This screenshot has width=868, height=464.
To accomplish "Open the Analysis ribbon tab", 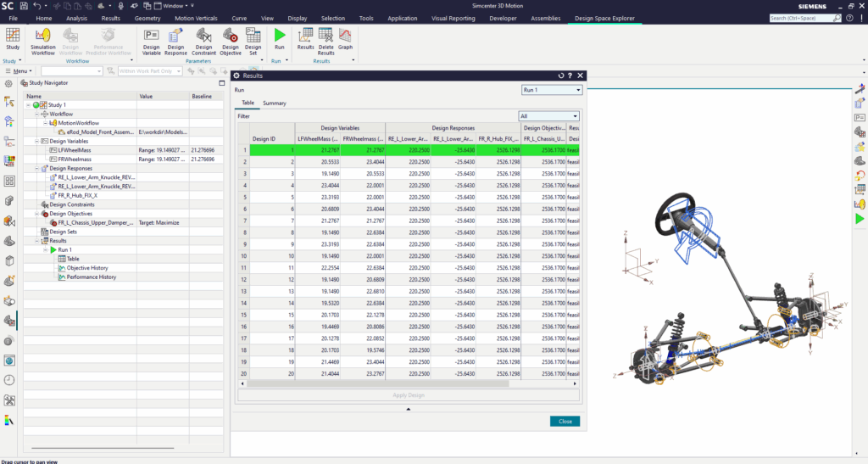I will (x=76, y=17).
